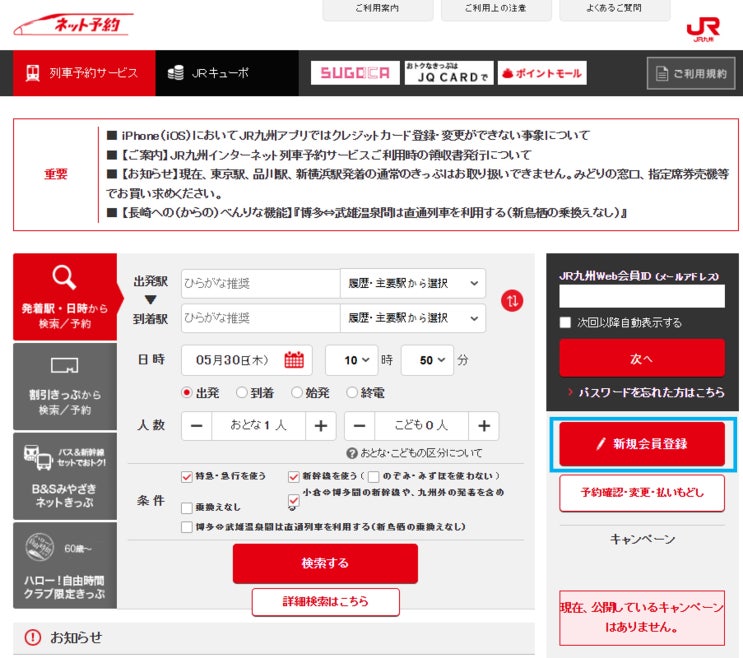
Task: Open departure station history dropdown
Action: click(x=413, y=283)
